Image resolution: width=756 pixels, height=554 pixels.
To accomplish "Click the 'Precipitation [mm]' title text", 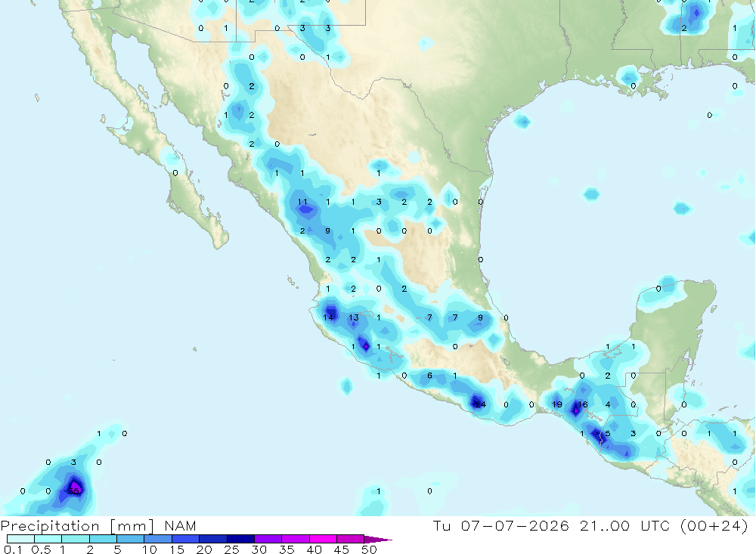I will pos(77,526).
